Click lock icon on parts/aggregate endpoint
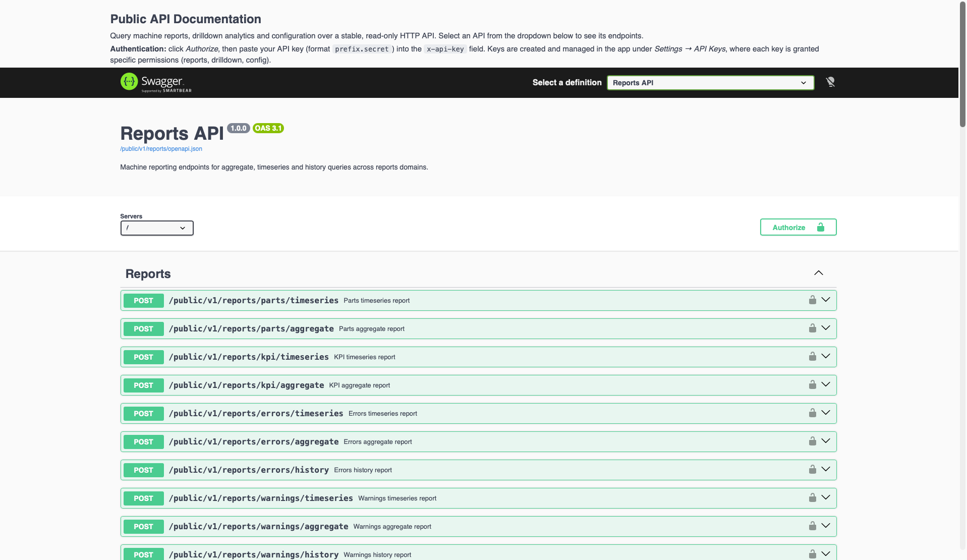This screenshot has height=560, width=967. (x=812, y=328)
